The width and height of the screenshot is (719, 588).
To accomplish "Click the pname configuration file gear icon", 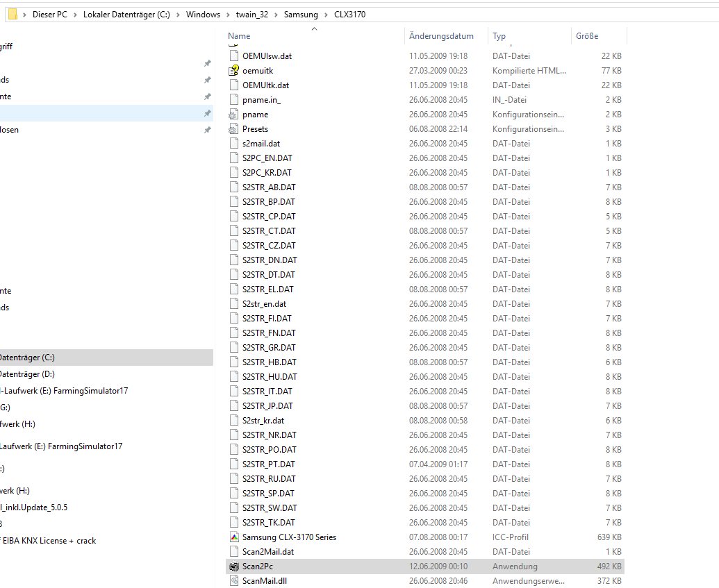I will click(x=234, y=114).
